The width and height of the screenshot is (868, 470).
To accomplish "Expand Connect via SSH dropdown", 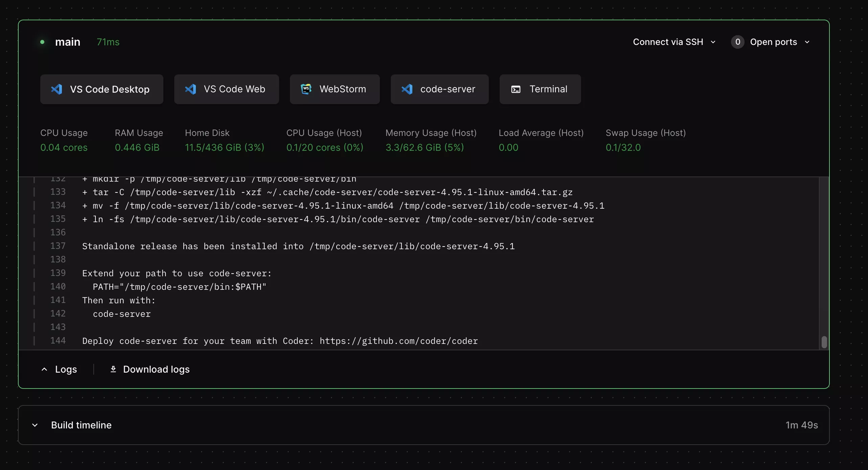I will [674, 42].
